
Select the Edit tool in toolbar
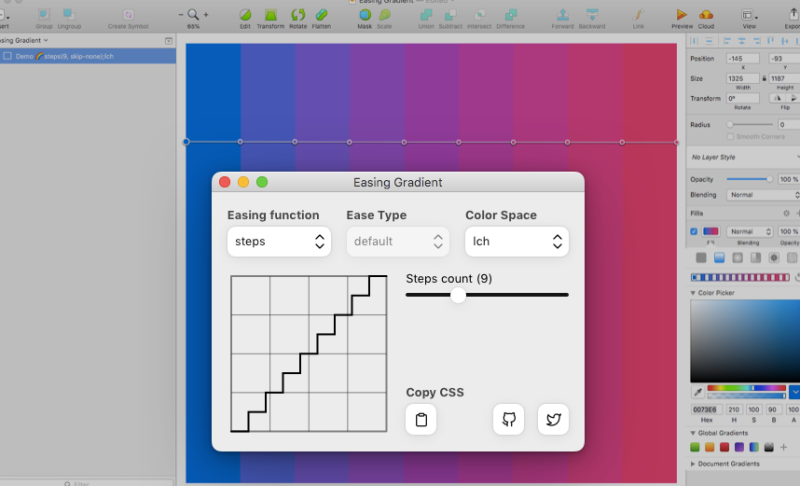tap(245, 15)
